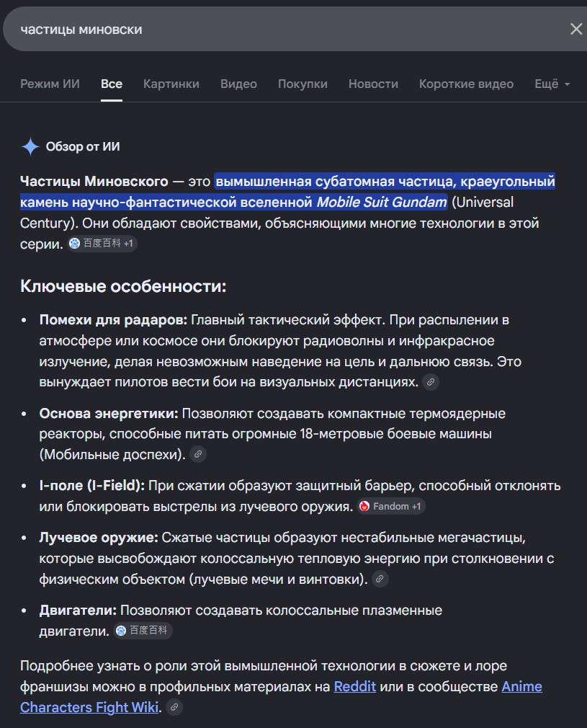Go to the Покупки tab
The width and height of the screenshot is (587, 728).
303,84
